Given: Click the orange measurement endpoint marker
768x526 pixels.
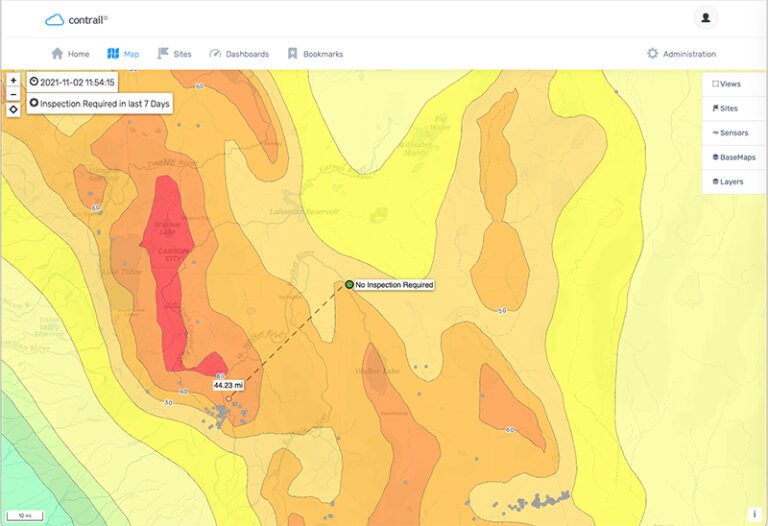Looking at the screenshot, I should pos(229,398).
